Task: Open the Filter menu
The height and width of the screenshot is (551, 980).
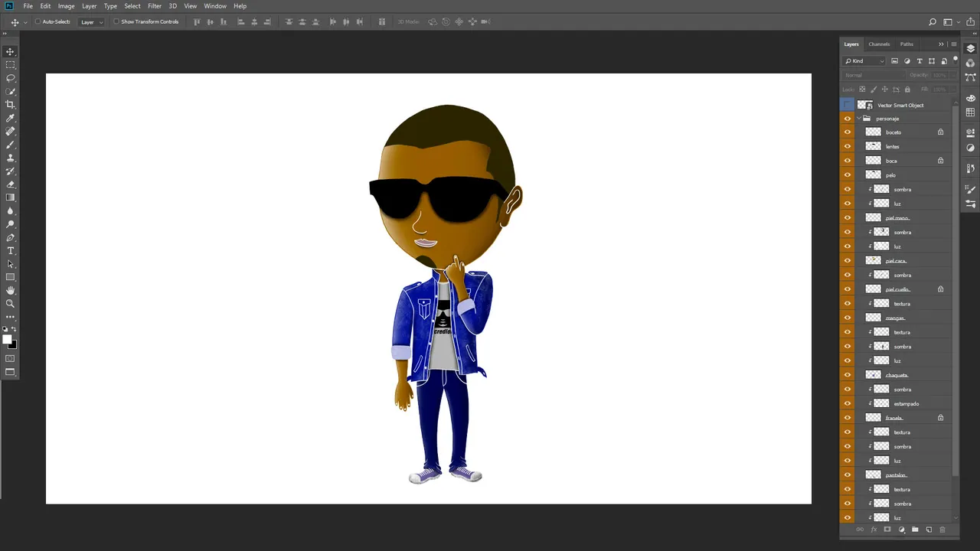Action: point(155,6)
